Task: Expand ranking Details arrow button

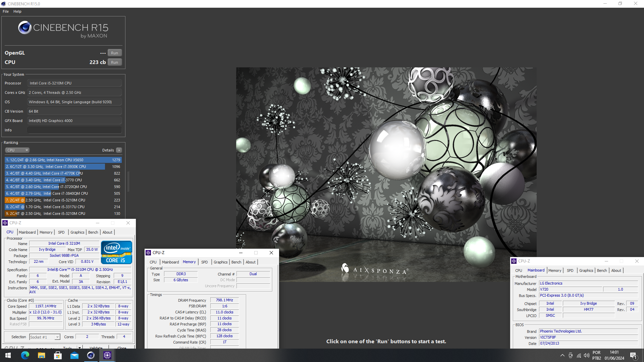Action: tap(119, 150)
